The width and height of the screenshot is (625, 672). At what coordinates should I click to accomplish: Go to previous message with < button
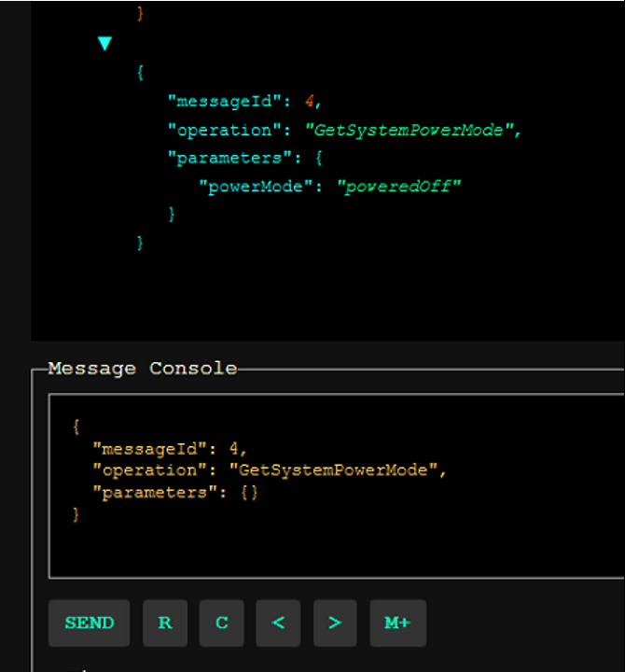click(x=278, y=623)
